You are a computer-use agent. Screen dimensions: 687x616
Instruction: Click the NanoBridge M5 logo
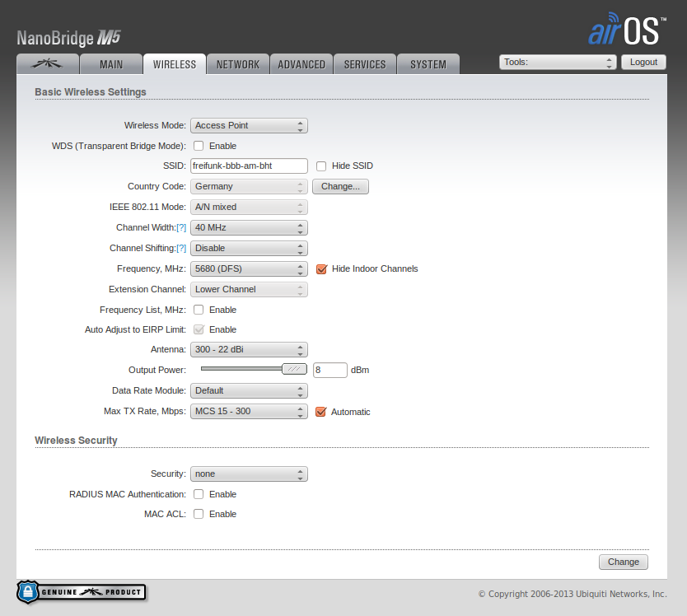click(x=69, y=38)
